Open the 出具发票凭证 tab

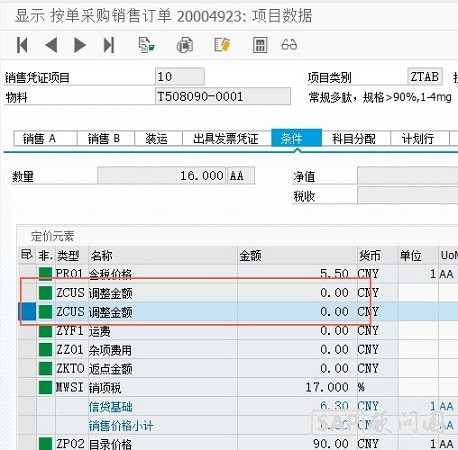pos(227,139)
